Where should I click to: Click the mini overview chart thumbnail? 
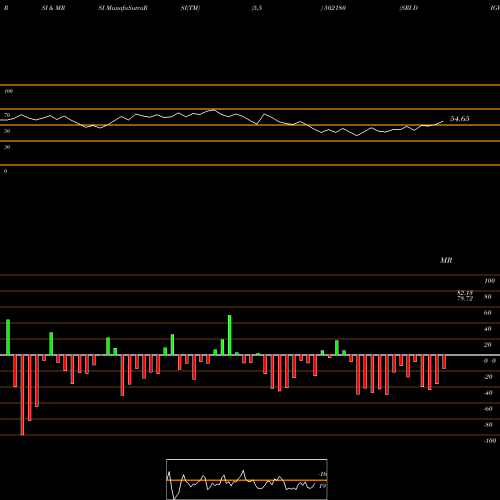247,479
